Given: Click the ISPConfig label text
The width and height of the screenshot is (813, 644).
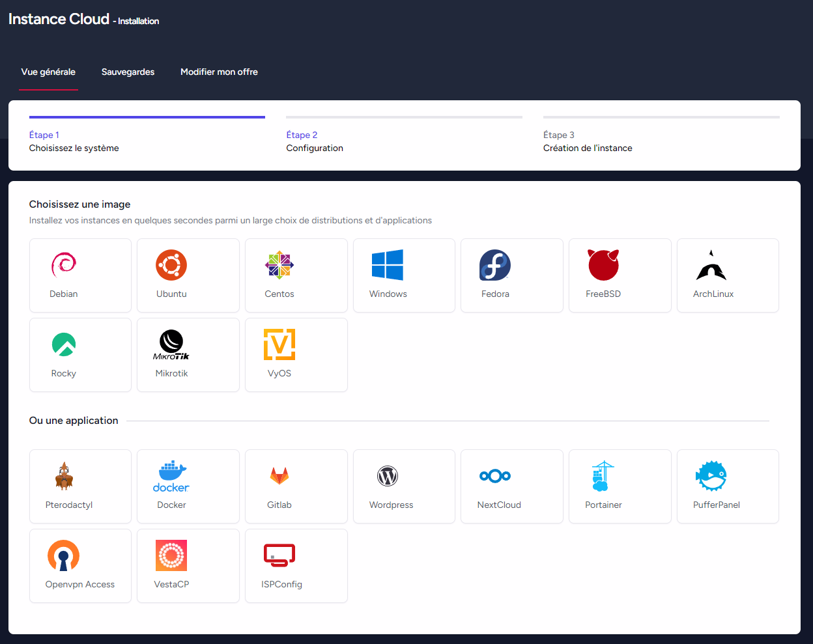Looking at the screenshot, I should click(x=281, y=584).
